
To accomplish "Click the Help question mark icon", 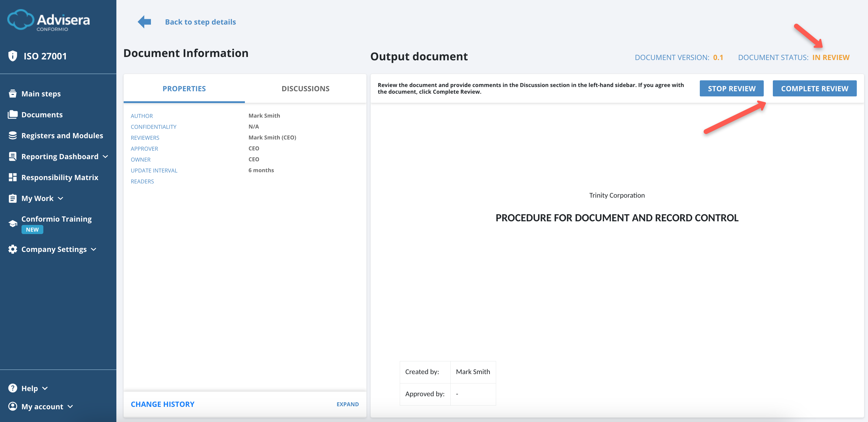I will 12,388.
